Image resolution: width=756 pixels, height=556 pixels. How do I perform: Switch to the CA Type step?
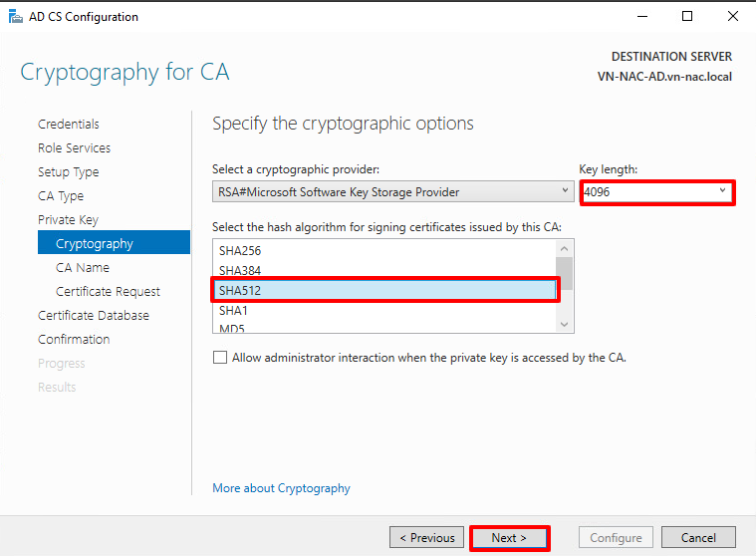coord(61,195)
